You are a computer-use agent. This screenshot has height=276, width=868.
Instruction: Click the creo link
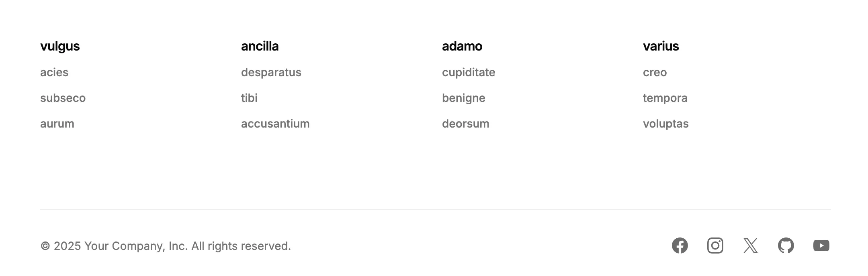(x=655, y=73)
